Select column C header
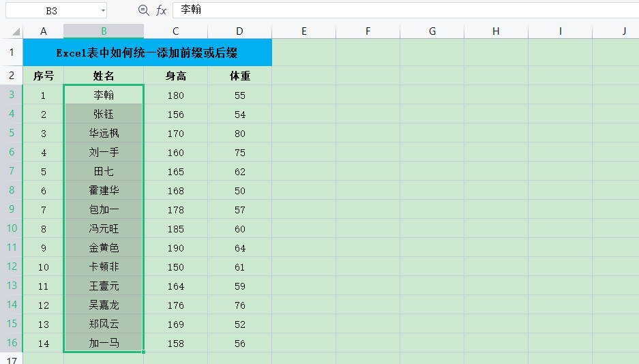The image size is (639, 364). (x=176, y=31)
